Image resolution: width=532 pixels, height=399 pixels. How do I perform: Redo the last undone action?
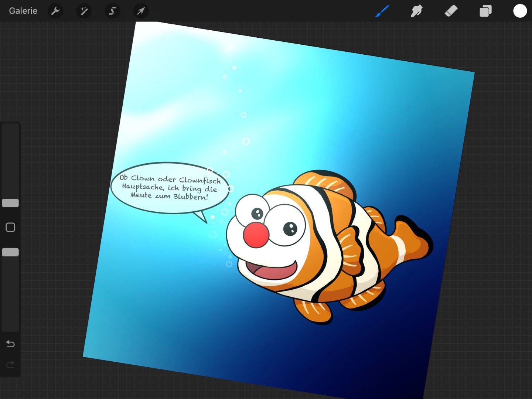click(10, 365)
